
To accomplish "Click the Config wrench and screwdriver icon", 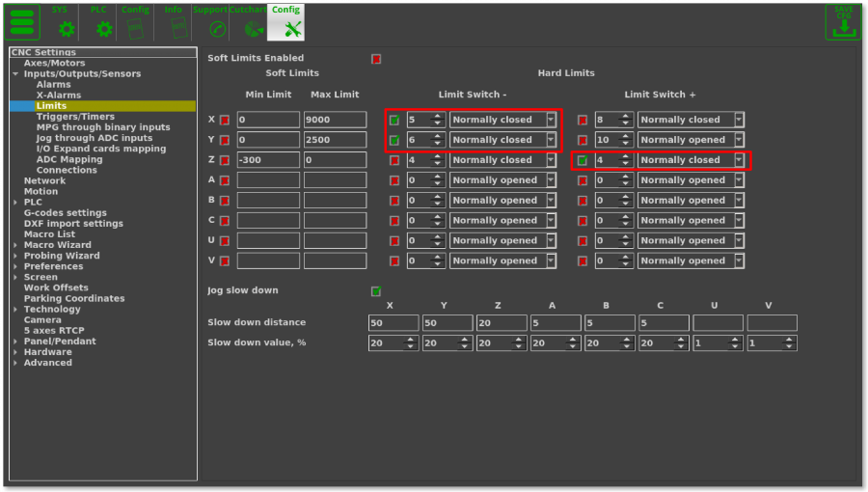I will click(285, 22).
